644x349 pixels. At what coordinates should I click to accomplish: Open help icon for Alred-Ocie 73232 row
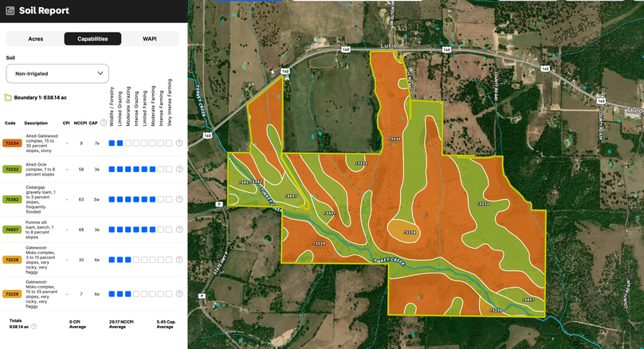(x=179, y=170)
